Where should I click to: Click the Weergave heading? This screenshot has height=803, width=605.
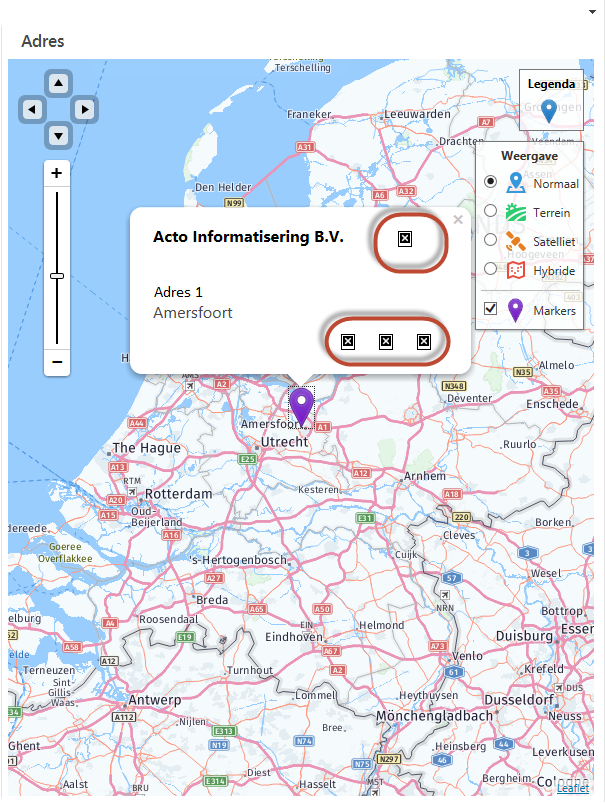coord(529,156)
